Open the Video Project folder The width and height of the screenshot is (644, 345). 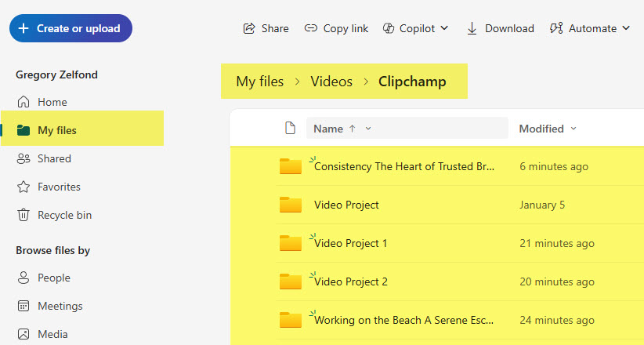(346, 205)
